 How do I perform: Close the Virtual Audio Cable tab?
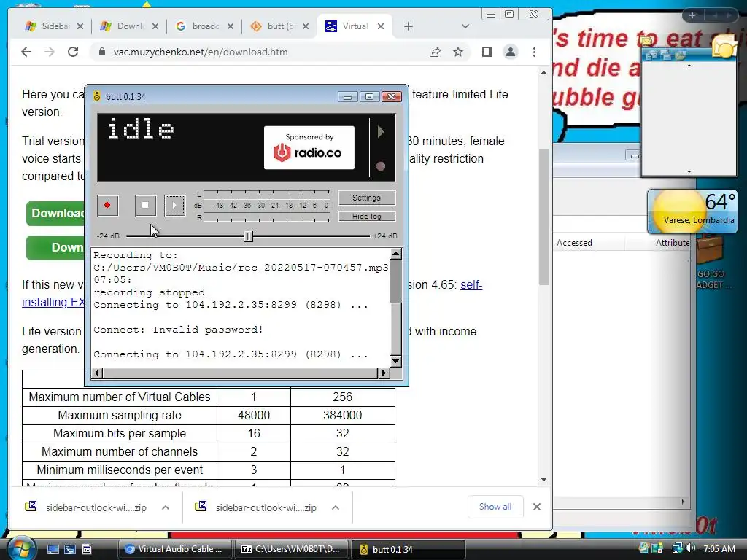click(381, 27)
